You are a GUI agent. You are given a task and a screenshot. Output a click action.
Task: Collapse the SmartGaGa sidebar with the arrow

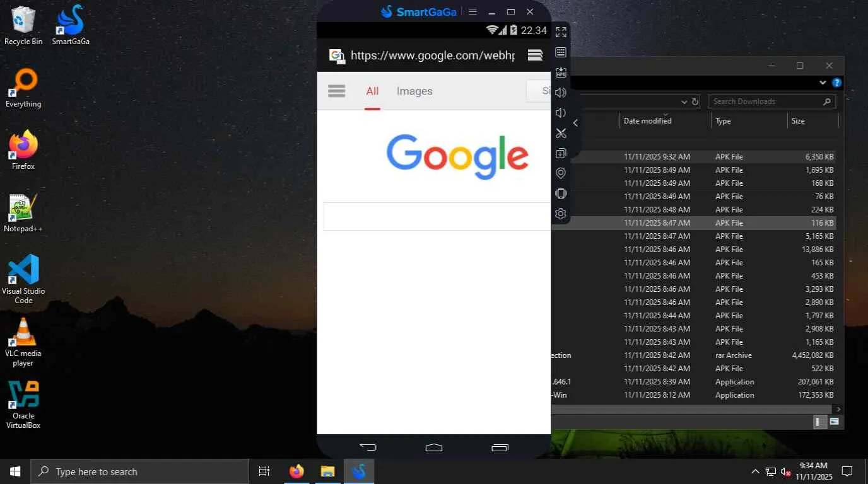(x=575, y=123)
